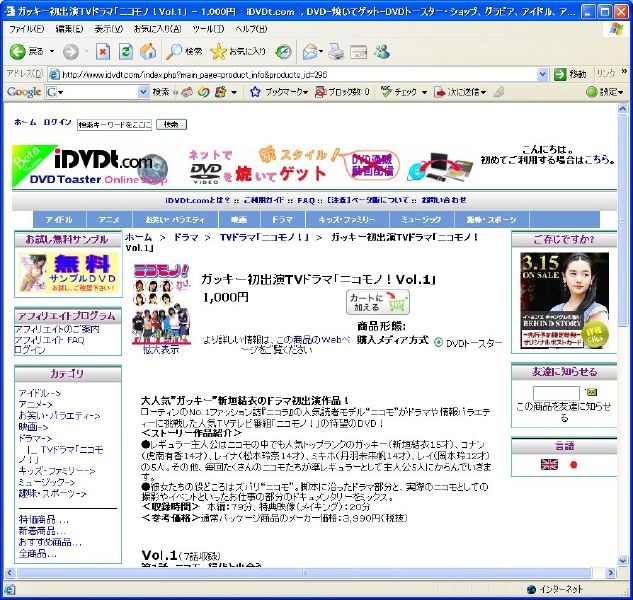Open the チェック dropdown arrow

424,92
